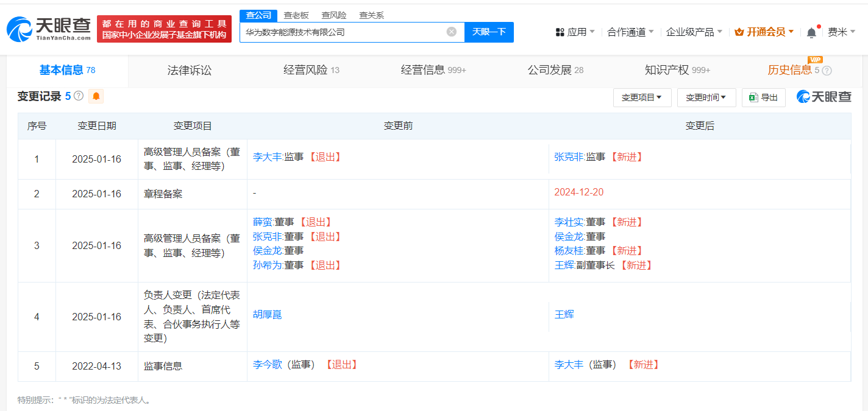Click the 应用 grid icon in the header
Screen dimensions: 868x411
click(x=560, y=32)
